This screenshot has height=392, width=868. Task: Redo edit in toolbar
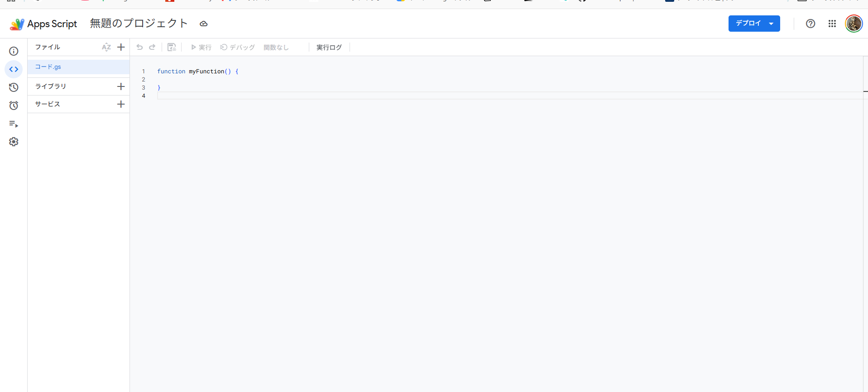tap(152, 47)
